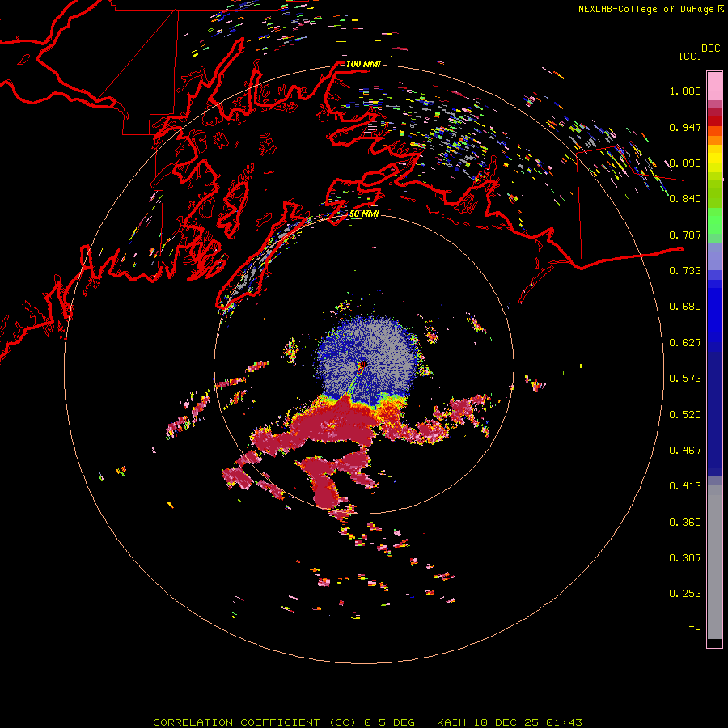
Task: Select the 0.360 color scale value
Action: click(x=685, y=523)
